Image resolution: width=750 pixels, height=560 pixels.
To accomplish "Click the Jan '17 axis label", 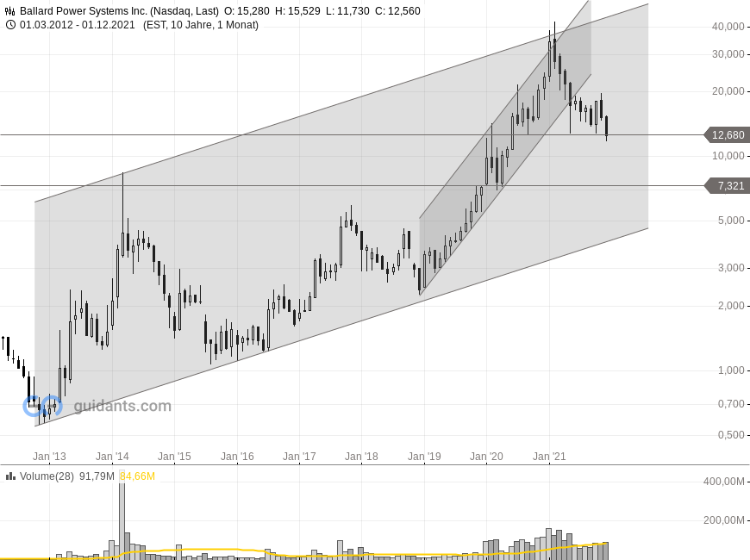I will pos(299,457).
